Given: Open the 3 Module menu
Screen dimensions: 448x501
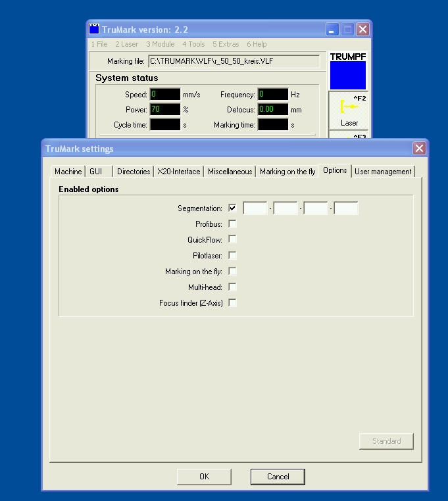Looking at the screenshot, I should click(x=161, y=44).
